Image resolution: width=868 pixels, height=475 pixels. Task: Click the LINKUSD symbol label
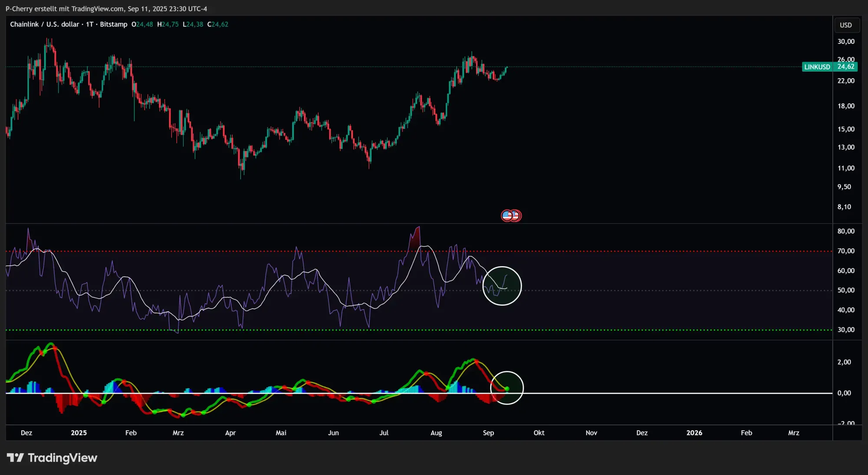coord(817,67)
